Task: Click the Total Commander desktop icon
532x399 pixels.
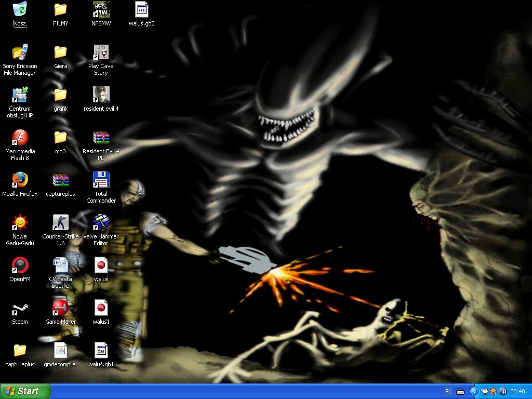Action: click(x=101, y=180)
